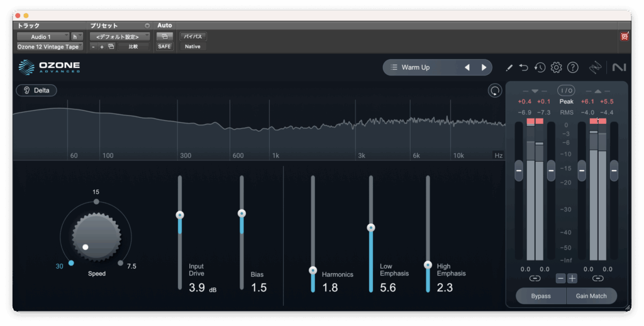Image resolution: width=644 pixels, height=326 pixels.
Task: Open the help question mark icon
Action: (x=572, y=67)
